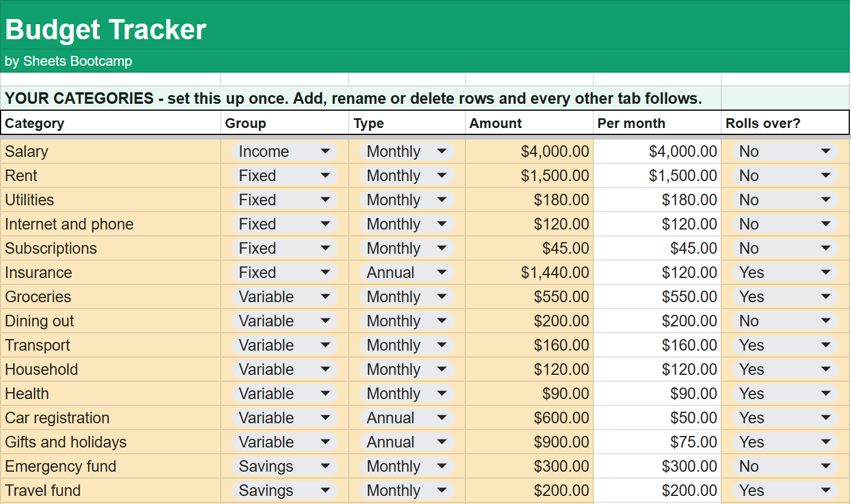Select the Salary category cell
The width and height of the screenshot is (851, 504).
click(x=111, y=151)
